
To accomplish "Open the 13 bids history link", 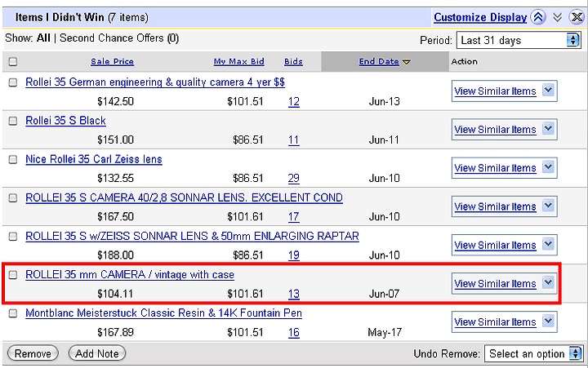I will (294, 294).
